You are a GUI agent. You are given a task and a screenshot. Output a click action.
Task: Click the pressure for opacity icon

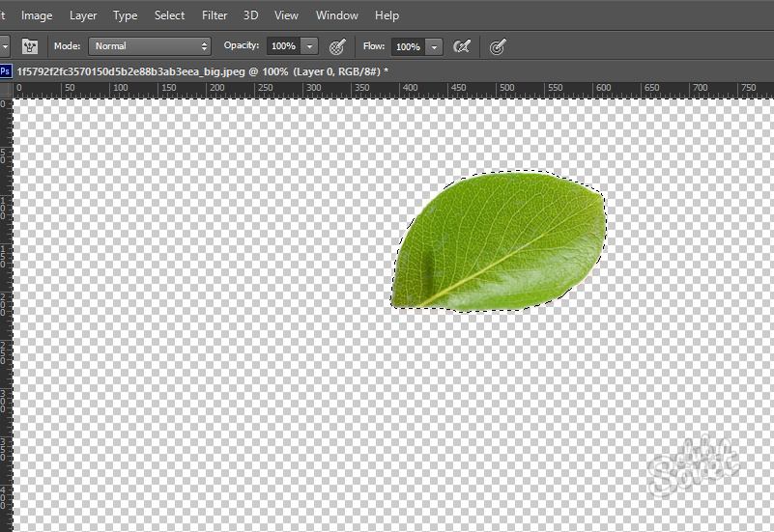tap(337, 46)
